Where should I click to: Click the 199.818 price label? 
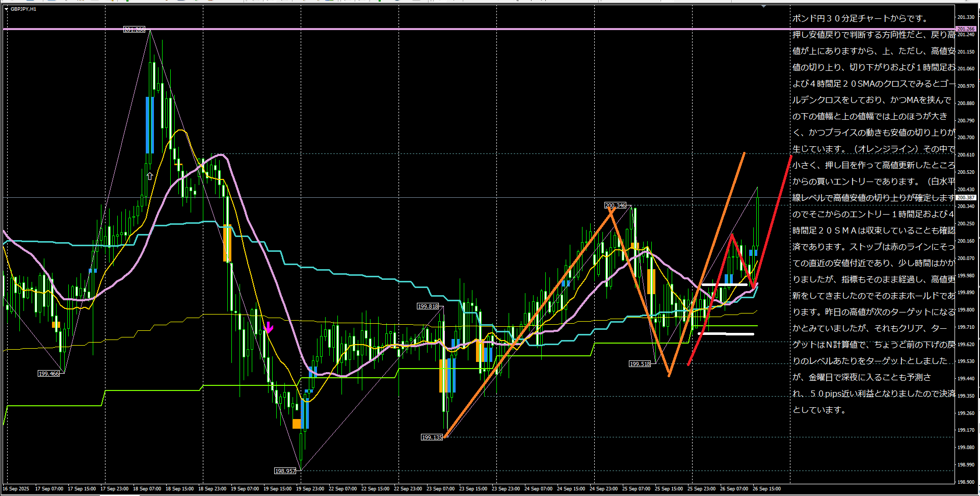428,306
